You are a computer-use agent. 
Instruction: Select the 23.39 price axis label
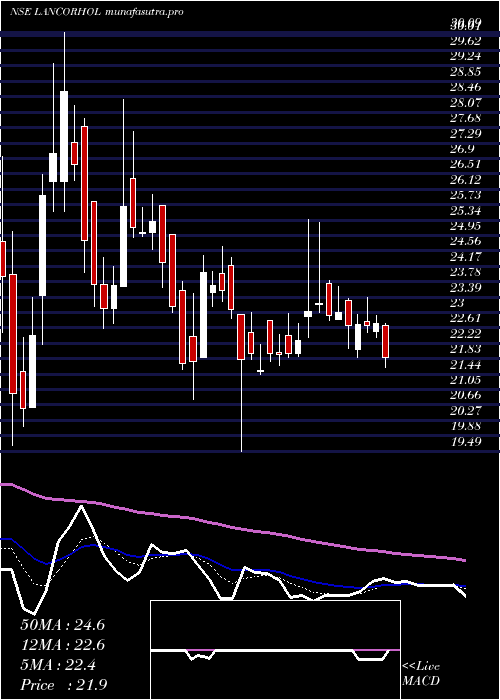point(466,288)
